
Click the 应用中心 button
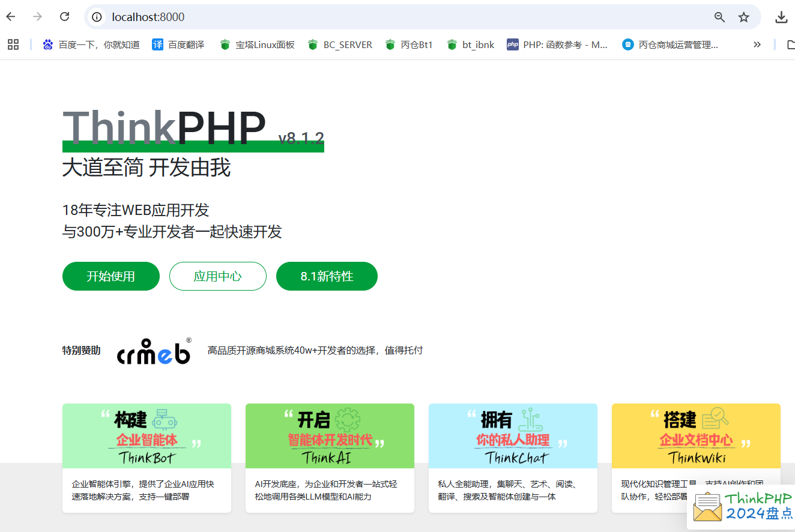218,276
